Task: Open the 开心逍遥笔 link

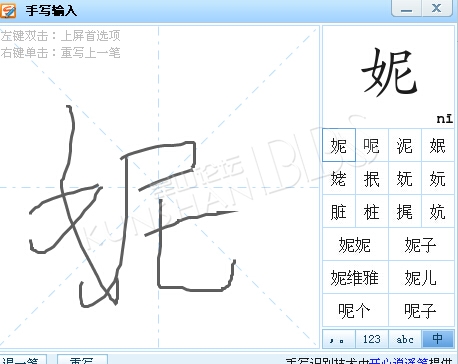Action: (399, 361)
